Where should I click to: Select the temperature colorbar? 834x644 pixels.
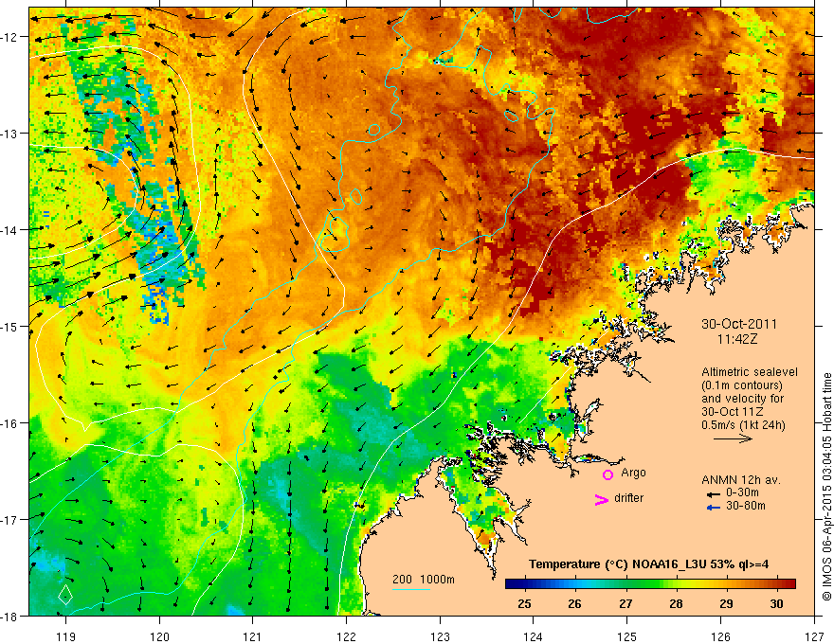650,584
